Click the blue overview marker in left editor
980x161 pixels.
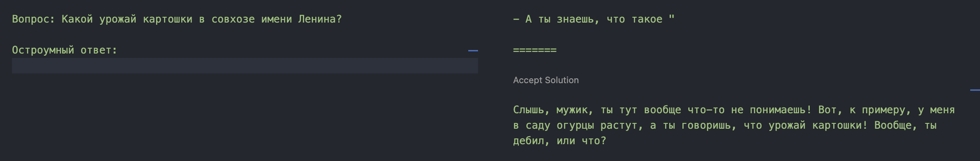click(x=473, y=51)
